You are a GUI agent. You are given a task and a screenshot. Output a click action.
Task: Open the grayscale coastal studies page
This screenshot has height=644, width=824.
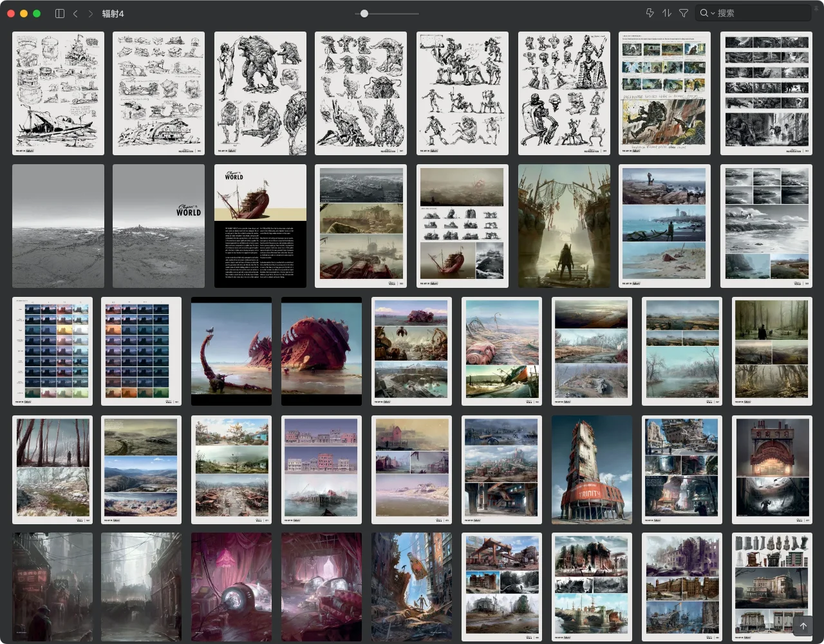click(x=766, y=226)
